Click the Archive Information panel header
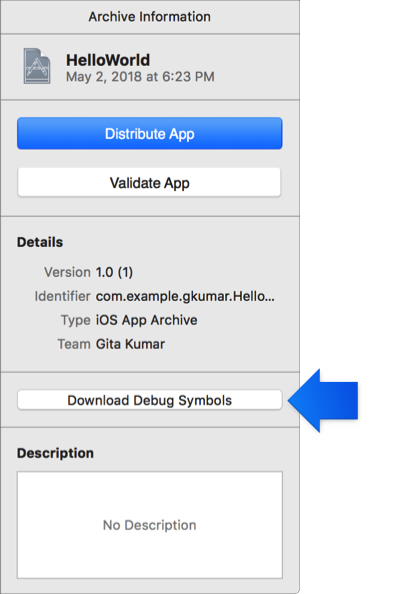Screen dimensions: 398x594 (150, 17)
